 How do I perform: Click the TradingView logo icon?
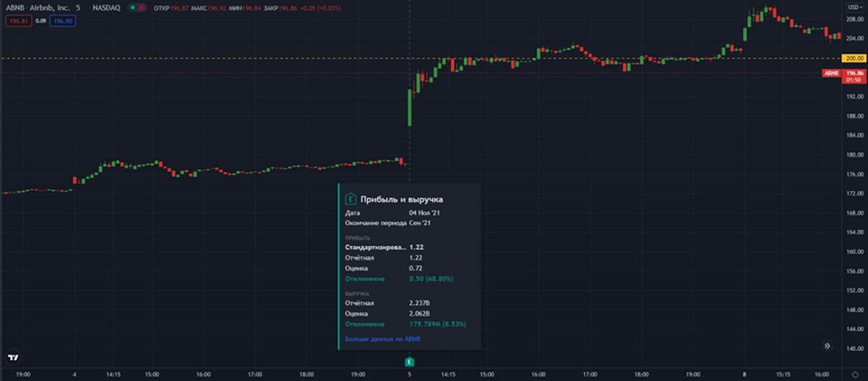13,357
